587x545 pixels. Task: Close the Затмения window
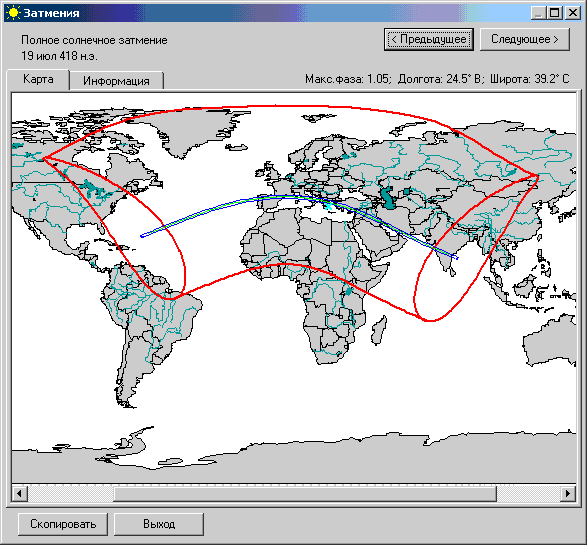572,13
